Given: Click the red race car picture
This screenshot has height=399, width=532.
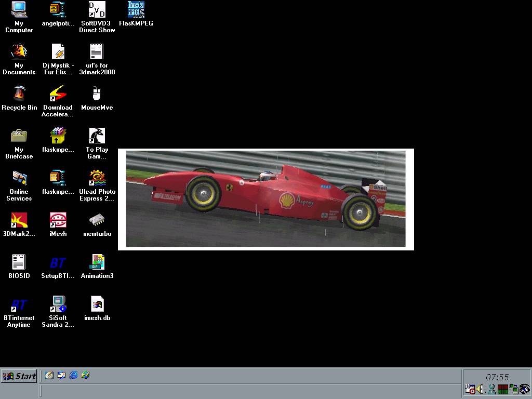Looking at the screenshot, I should [265, 199].
